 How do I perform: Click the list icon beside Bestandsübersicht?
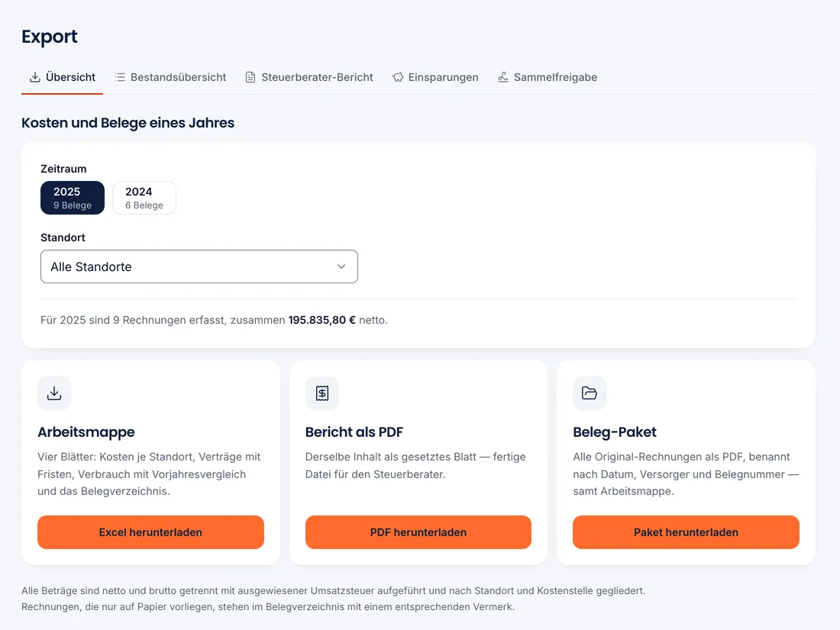(119, 77)
